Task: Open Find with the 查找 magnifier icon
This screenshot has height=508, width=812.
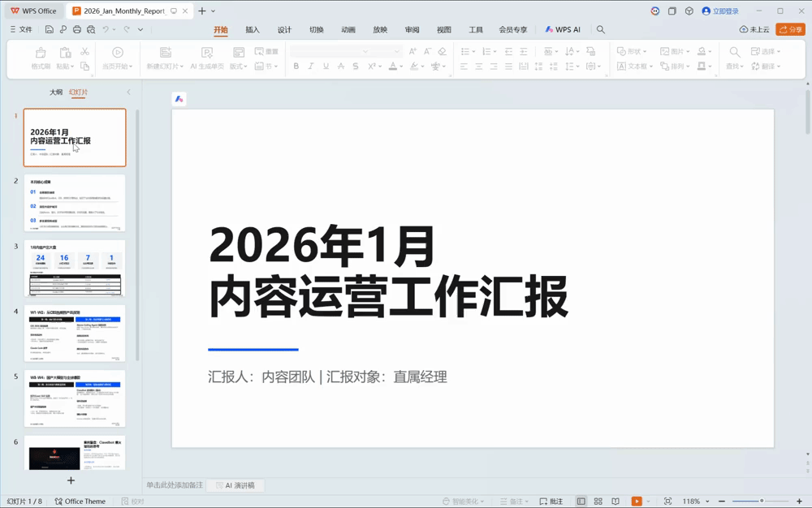Action: point(736,52)
